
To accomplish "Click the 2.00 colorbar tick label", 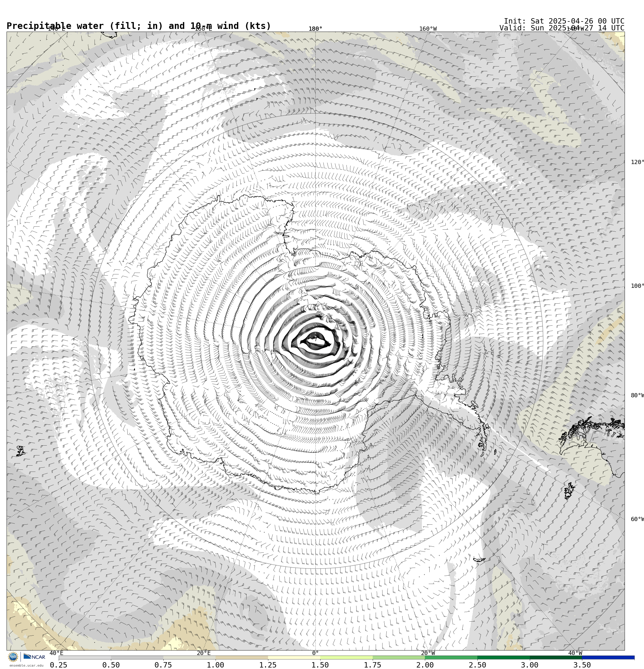I will [425, 665].
